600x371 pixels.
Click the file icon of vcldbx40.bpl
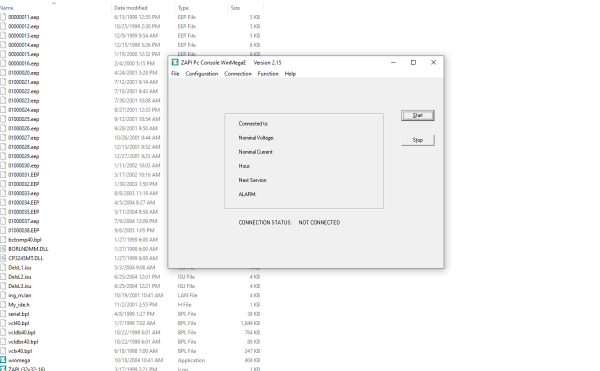point(3,342)
